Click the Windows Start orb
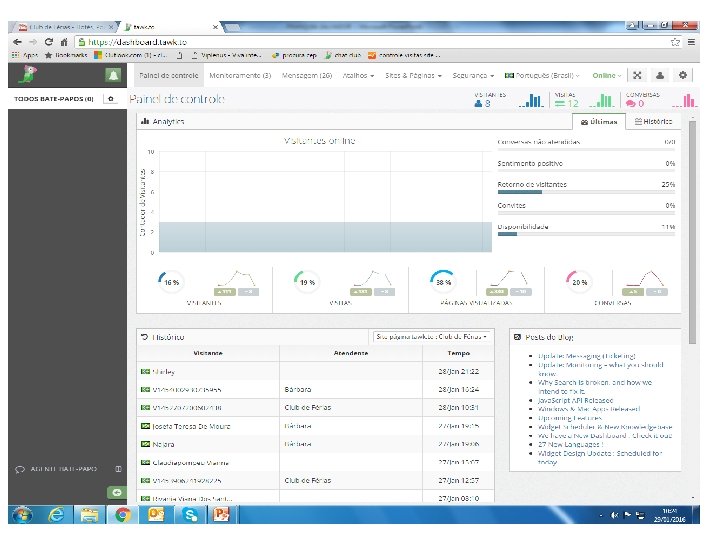This screenshot has height=540, width=720. tap(22, 515)
